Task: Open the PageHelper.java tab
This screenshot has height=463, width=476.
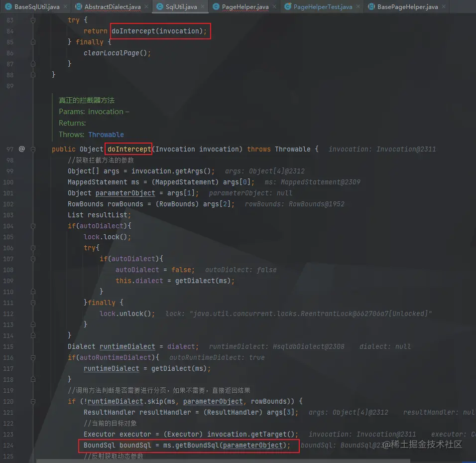Action: tap(245, 6)
